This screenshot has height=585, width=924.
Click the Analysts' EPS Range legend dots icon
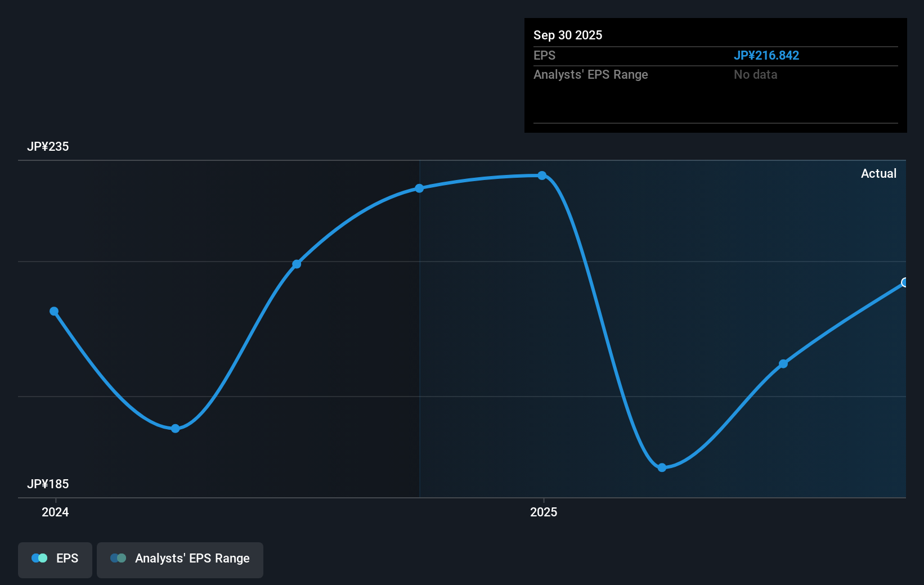click(118, 558)
